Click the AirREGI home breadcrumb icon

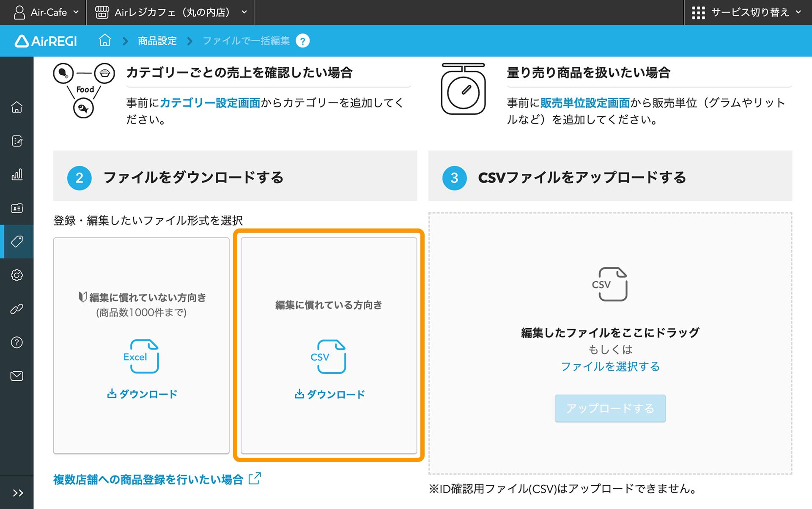point(104,40)
